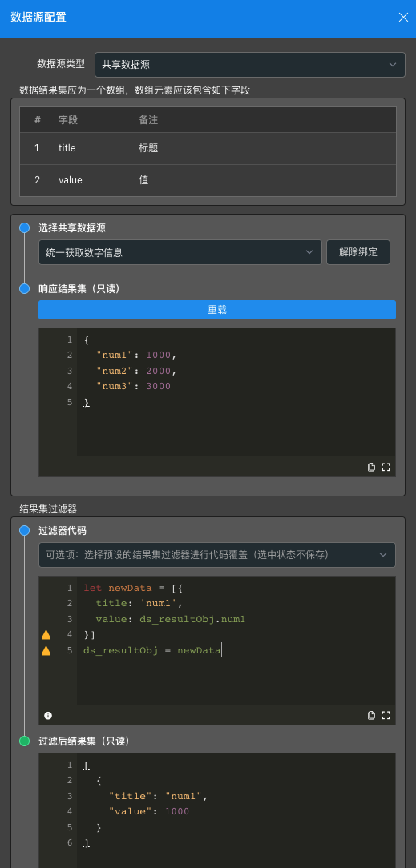This screenshot has width=416, height=868.
Task: Open the preset result filter dropdown
Action: 217,555
